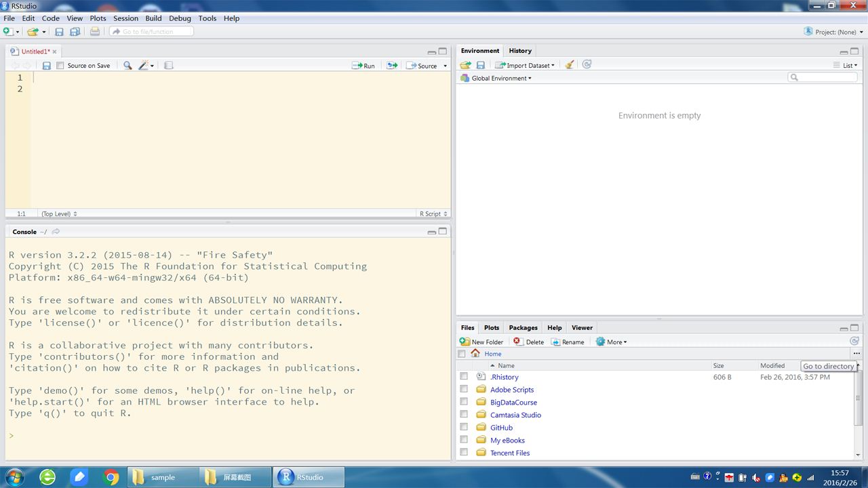Open the R Script file type selector
Screen dimensions: 868x488
click(x=433, y=213)
